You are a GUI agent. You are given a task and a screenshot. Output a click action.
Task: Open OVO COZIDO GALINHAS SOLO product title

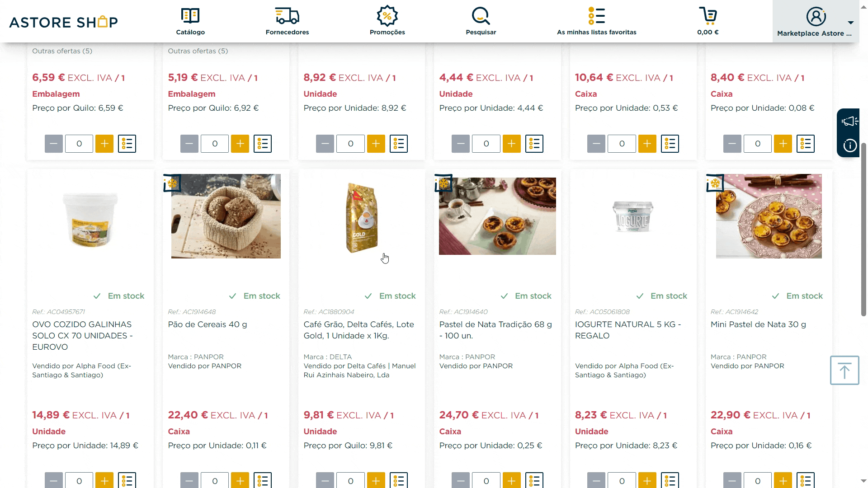tap(82, 336)
